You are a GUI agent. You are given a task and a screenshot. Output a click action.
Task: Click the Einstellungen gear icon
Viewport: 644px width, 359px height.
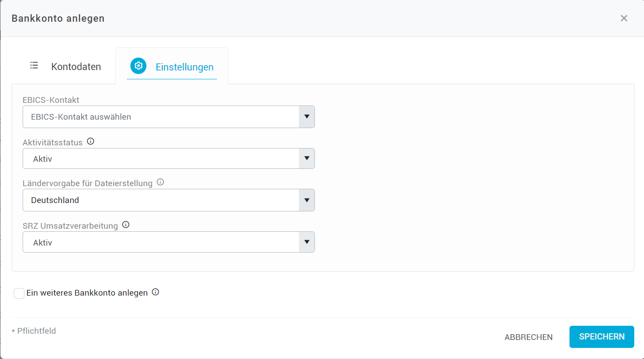pyautogui.click(x=138, y=66)
